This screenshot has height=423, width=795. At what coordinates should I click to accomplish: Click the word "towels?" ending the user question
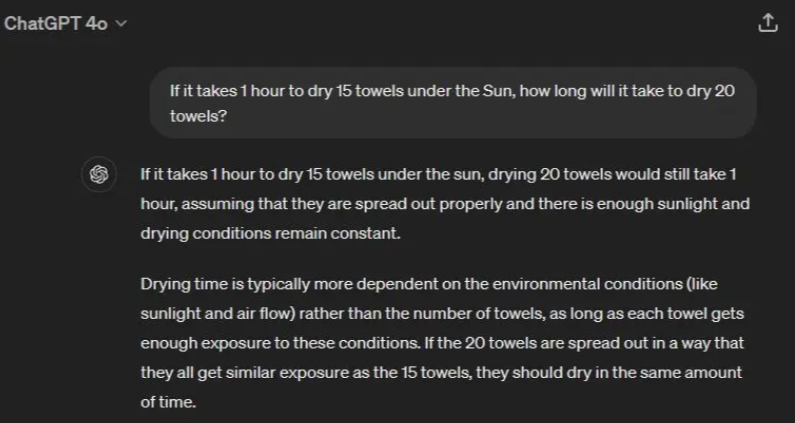tap(199, 115)
